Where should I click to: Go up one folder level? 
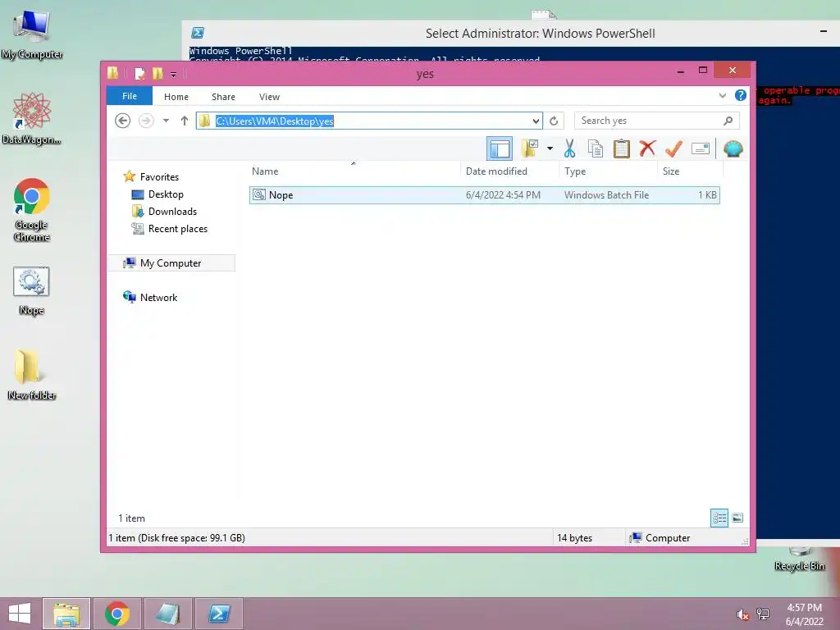(x=185, y=121)
